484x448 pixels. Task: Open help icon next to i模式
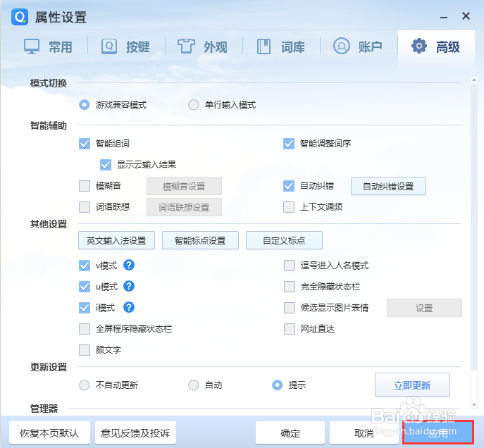[129, 307]
